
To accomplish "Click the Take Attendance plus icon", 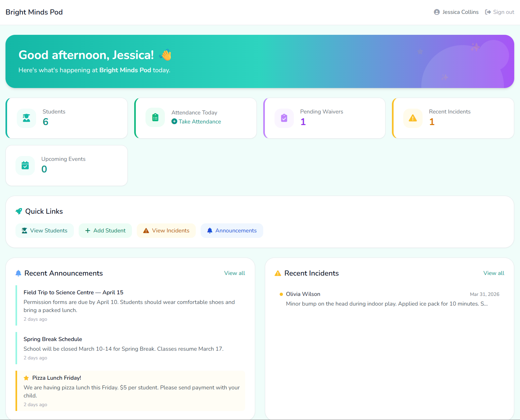I will 174,122.
